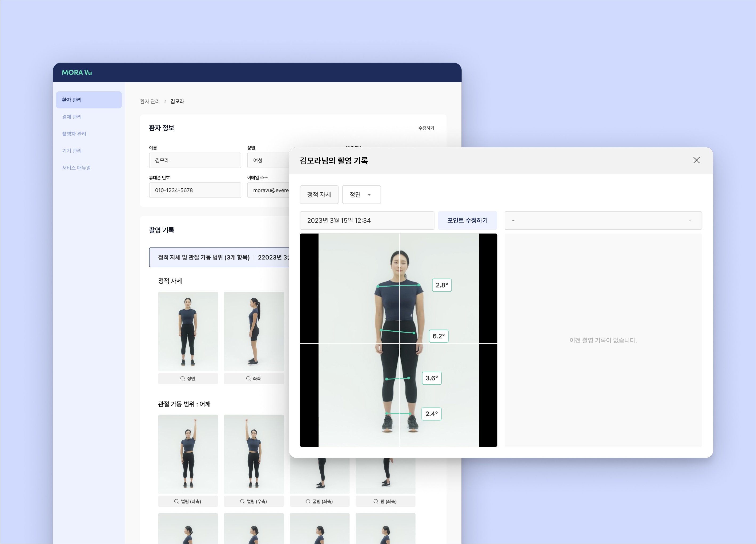Select the date field 2023년 3월 15일 12:34

(x=367, y=221)
